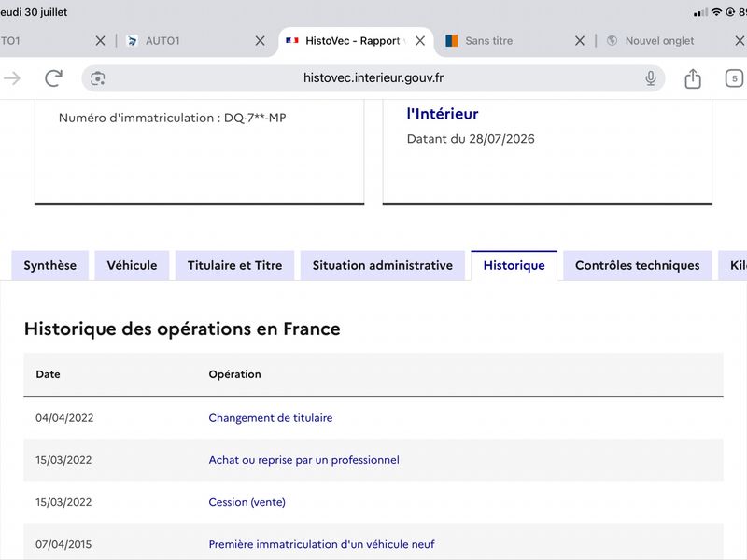The image size is (747, 560).
Task: Click the 15/03/2022 date beside Achat ou reprise
Action: point(63,460)
